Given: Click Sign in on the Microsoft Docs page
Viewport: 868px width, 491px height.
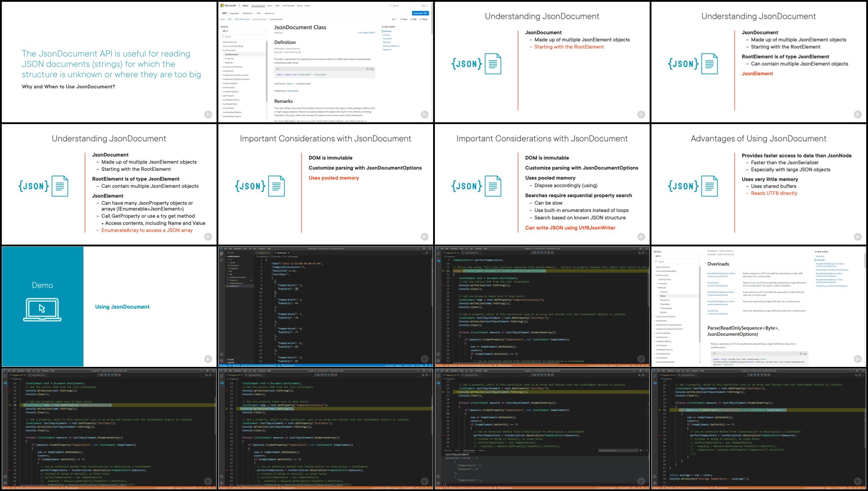Looking at the screenshot, I should (x=425, y=6).
